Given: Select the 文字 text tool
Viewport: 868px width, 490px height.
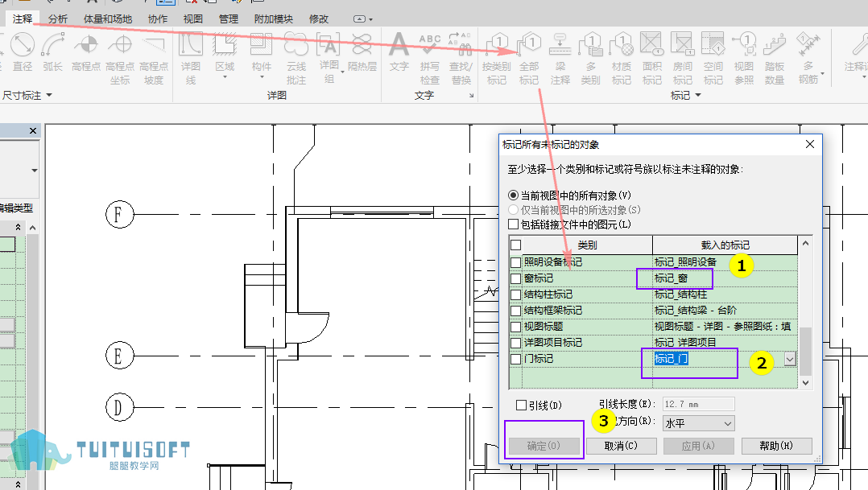Looking at the screenshot, I should 399,51.
